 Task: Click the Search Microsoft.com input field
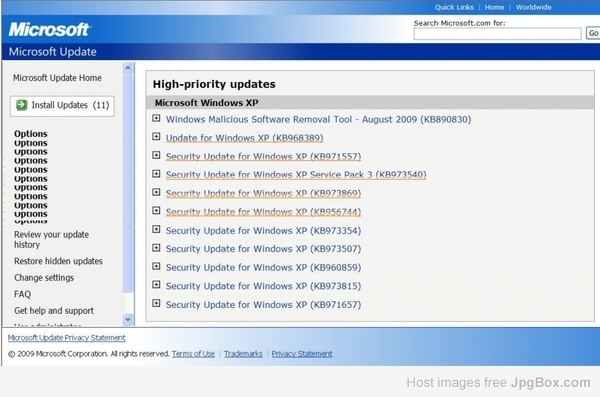point(497,34)
